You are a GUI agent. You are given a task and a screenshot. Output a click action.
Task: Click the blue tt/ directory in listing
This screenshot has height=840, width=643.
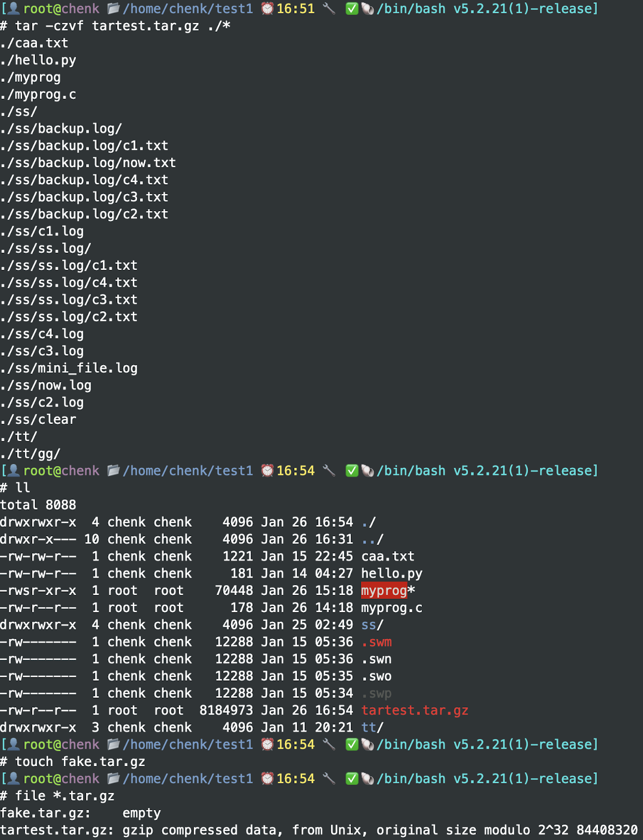coord(371,728)
